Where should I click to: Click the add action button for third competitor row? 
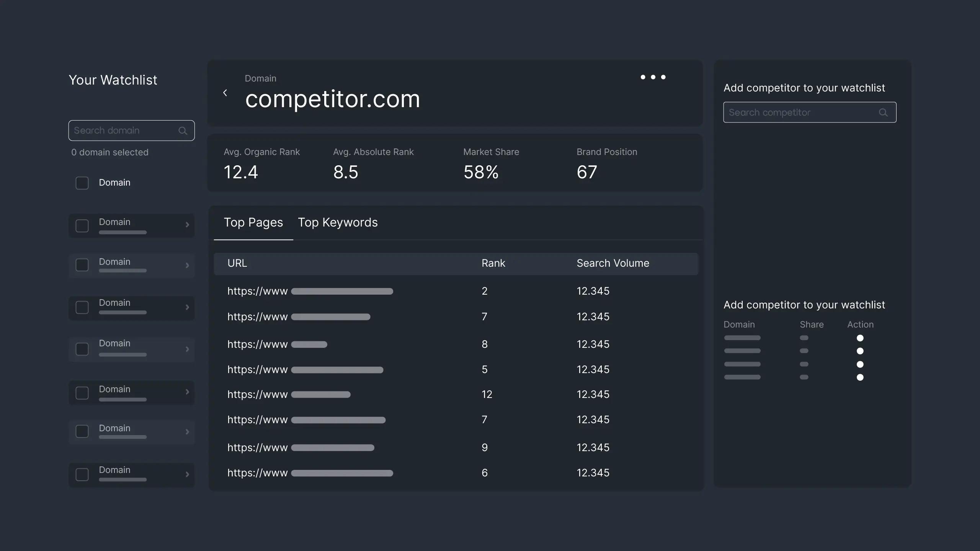860,365
